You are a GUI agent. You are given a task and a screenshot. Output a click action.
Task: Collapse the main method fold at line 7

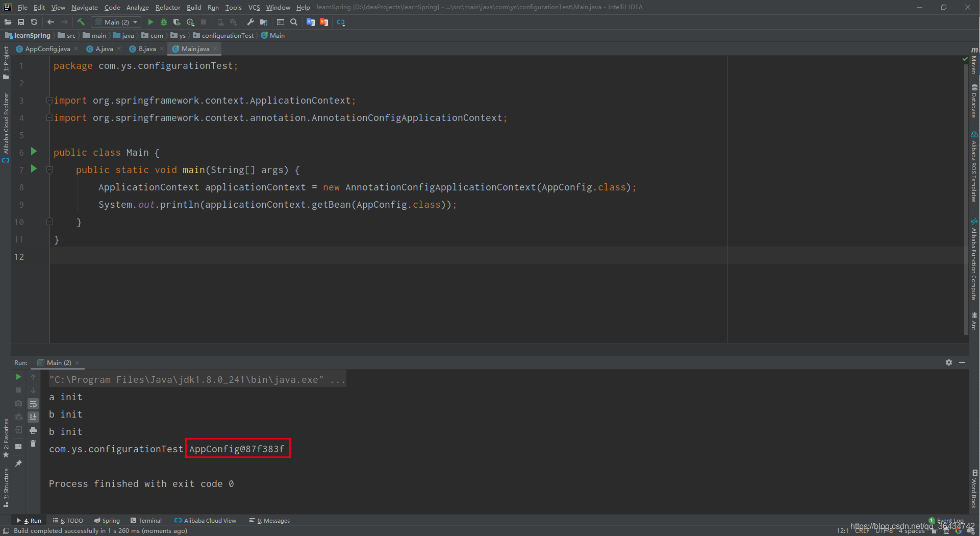49,169
